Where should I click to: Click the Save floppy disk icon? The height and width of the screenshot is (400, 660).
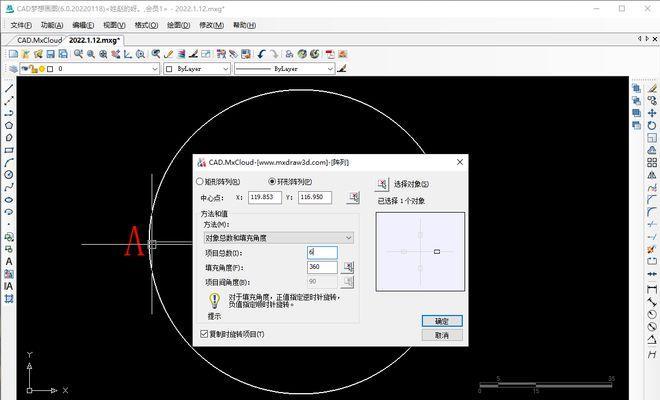click(51, 54)
